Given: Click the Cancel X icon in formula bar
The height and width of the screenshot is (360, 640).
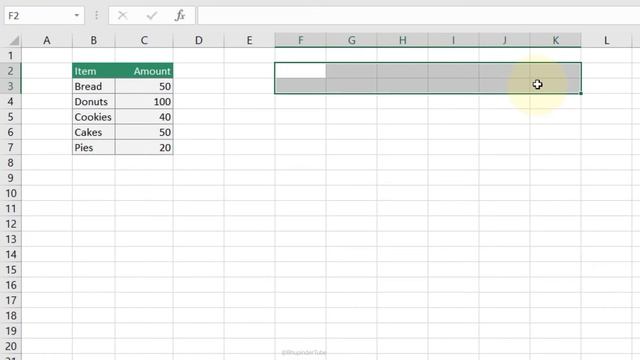Looking at the screenshot, I should click(x=122, y=16).
